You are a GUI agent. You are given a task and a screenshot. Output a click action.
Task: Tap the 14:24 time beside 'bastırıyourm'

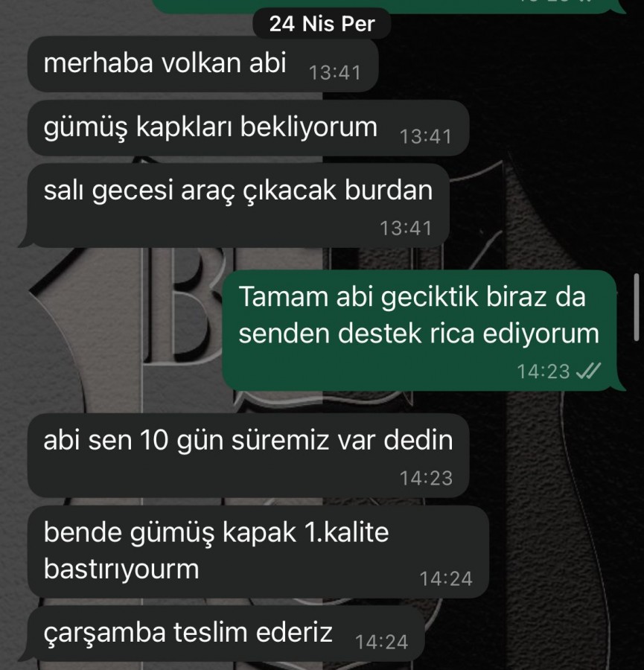click(x=446, y=579)
